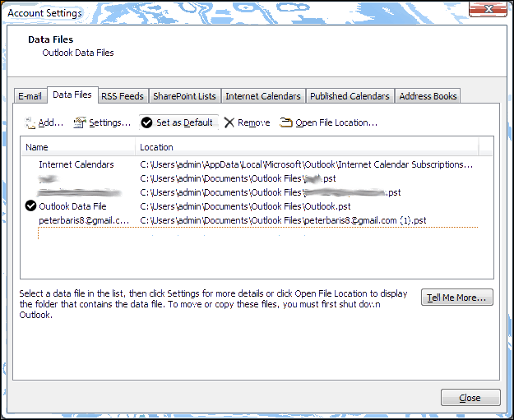Click the Location column header

(307, 147)
